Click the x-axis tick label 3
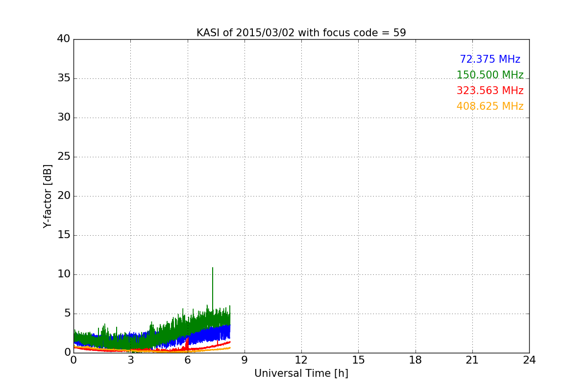The height and width of the screenshot is (392, 588). [130, 360]
